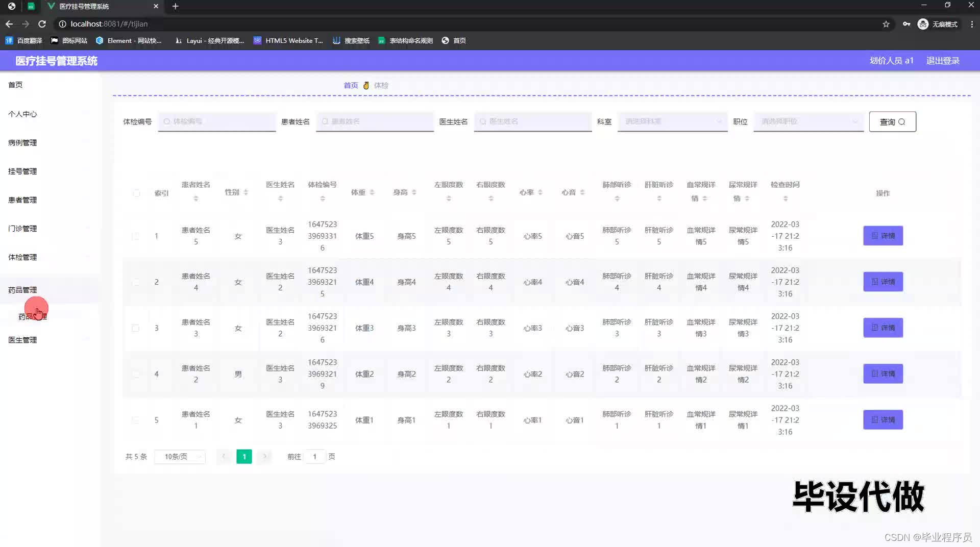This screenshot has width=980, height=547.
Task: Open the 职位 position dropdown
Action: [808, 121]
